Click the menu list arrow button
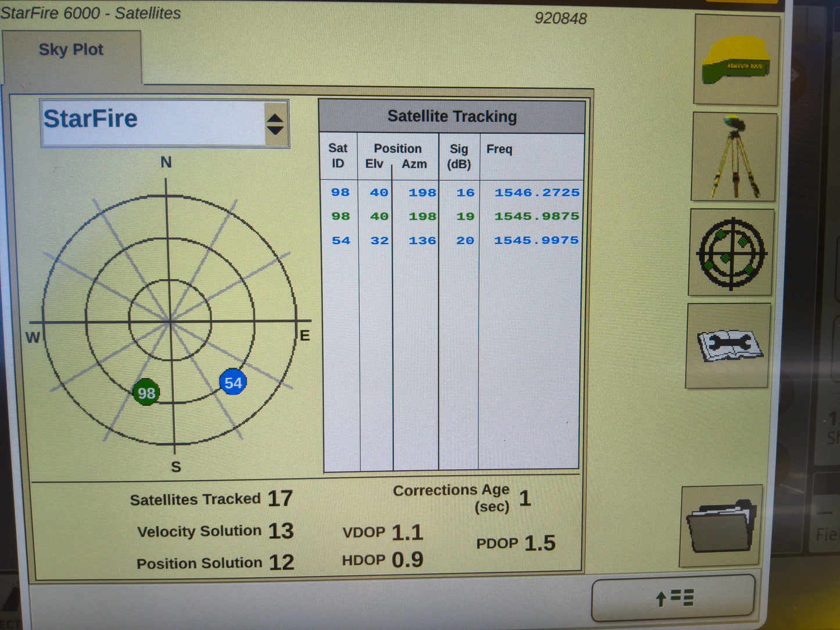 coord(673,598)
